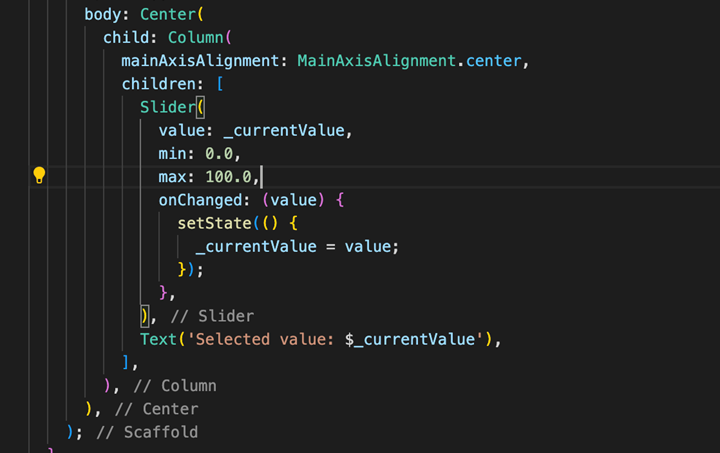Click _currentValue in the value line

pyautogui.click(x=284, y=131)
